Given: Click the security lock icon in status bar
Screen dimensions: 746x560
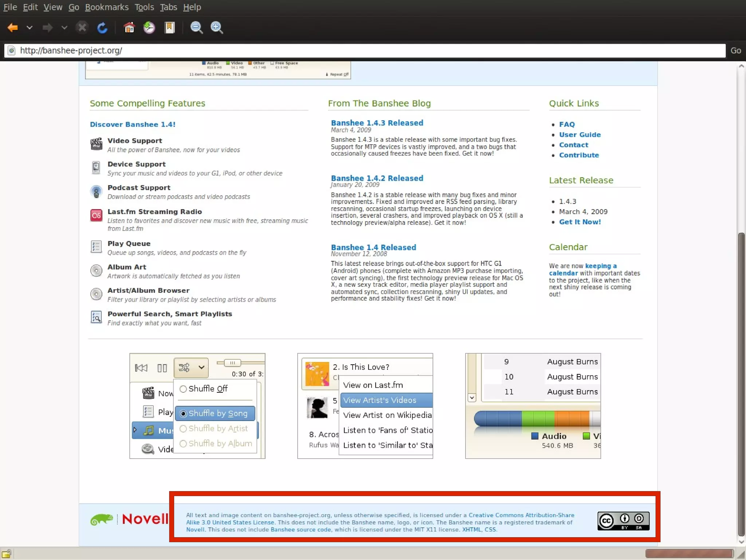Looking at the screenshot, I should [7, 554].
